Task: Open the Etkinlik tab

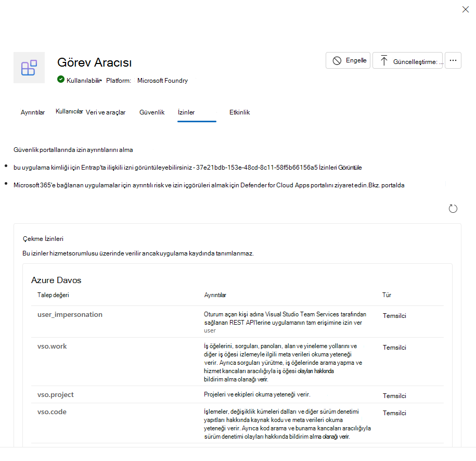Action: [239, 112]
